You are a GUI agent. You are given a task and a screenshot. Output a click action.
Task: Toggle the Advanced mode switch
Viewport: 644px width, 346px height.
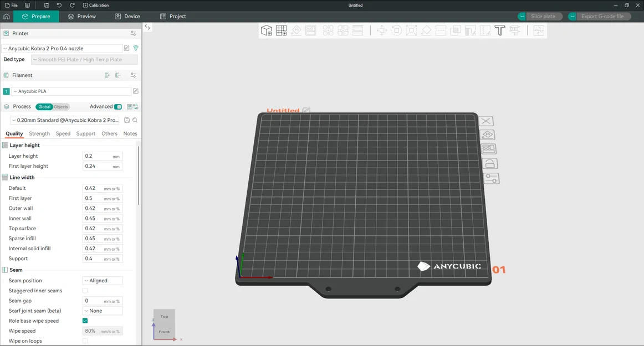[x=117, y=107]
